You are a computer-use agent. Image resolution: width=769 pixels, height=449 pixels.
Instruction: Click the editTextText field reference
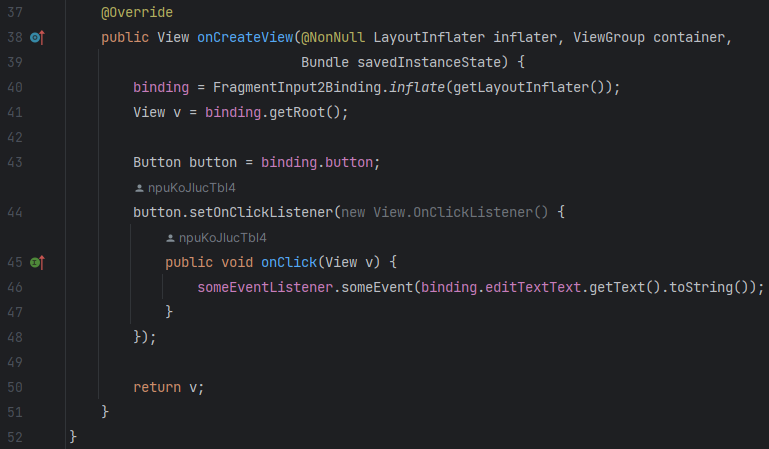tap(533, 287)
